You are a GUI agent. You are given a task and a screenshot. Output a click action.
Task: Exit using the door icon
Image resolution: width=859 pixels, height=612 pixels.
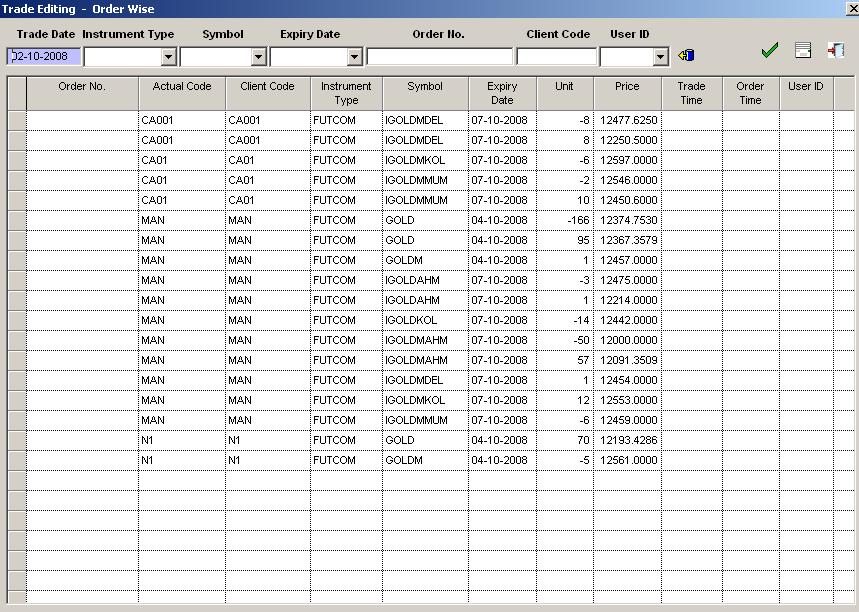(838, 49)
